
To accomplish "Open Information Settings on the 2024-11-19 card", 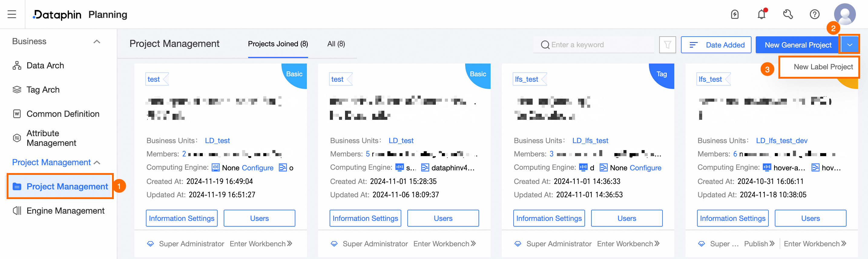I will coord(182,218).
